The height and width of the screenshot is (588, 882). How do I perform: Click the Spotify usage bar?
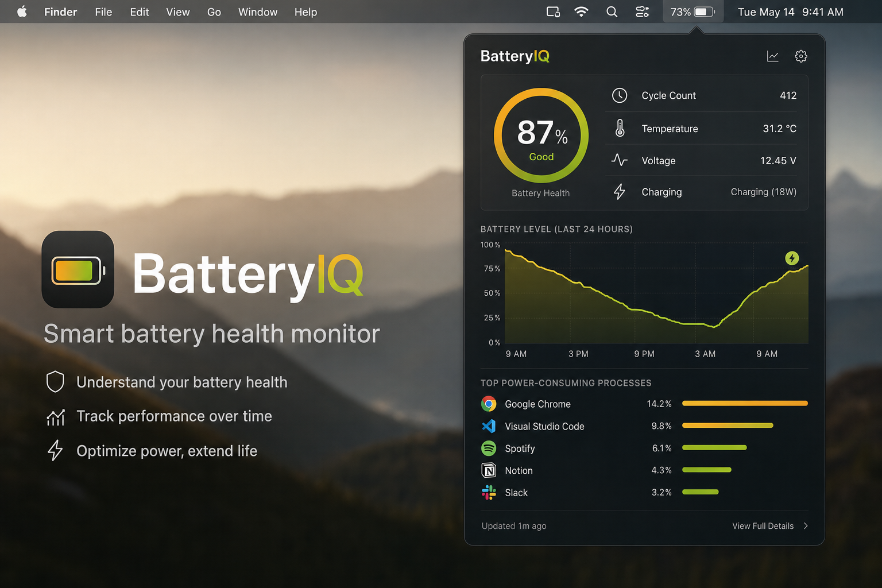pos(714,448)
